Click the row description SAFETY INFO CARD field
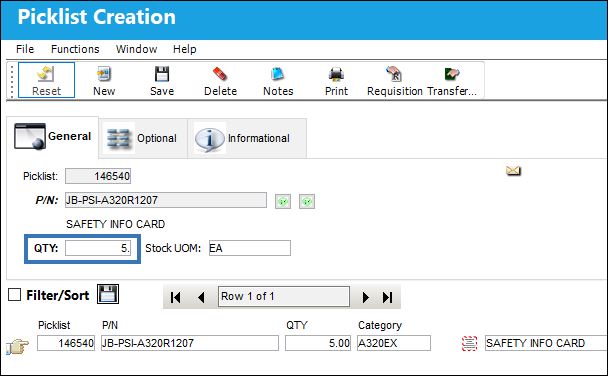The width and height of the screenshot is (608, 376). click(546, 343)
